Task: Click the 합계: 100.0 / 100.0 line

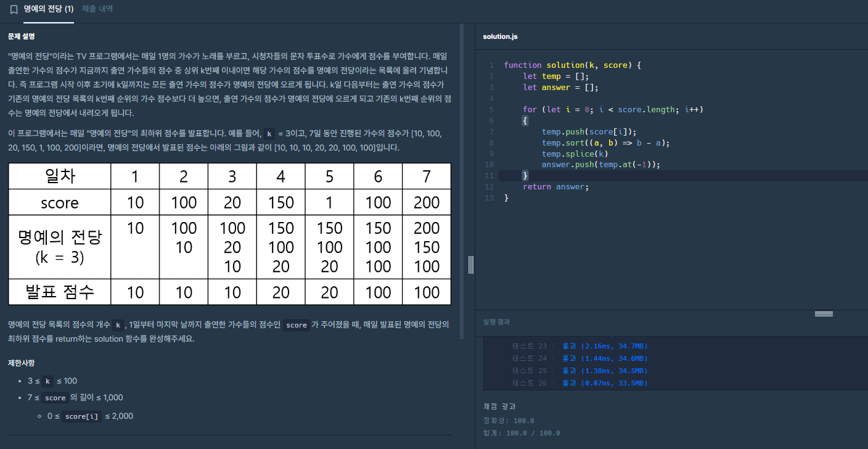Action: click(x=522, y=433)
